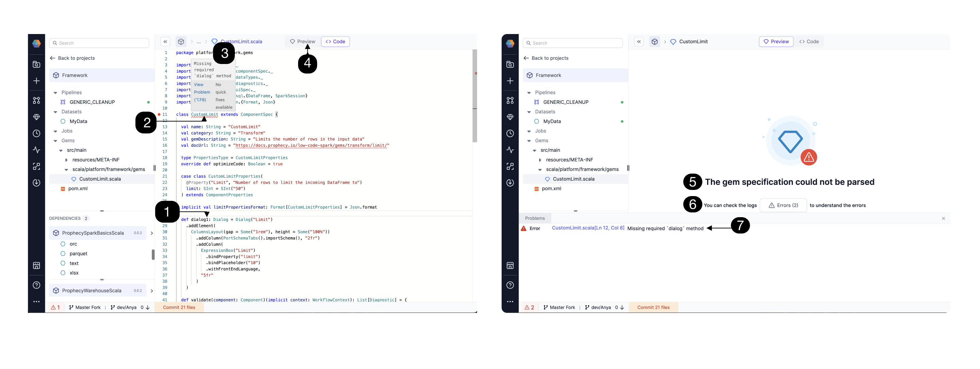The height and width of the screenshot is (369, 980).
Task: Open GENERIC_CLEANUP pipeline in left screenshot
Action: click(92, 102)
